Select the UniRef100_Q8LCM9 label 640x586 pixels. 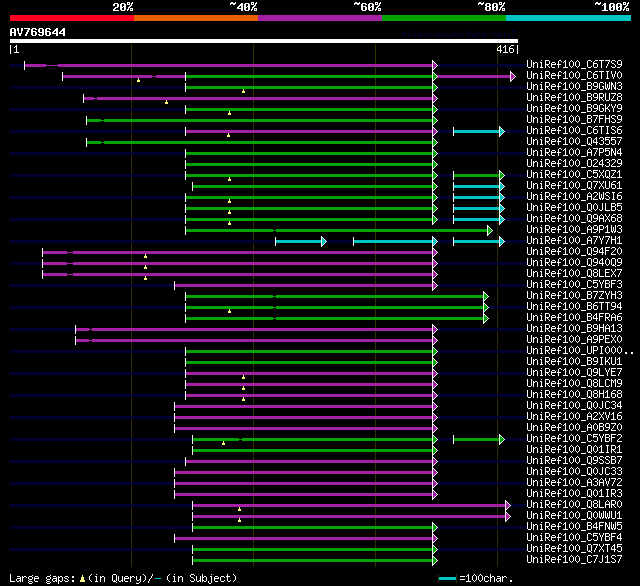574,384
